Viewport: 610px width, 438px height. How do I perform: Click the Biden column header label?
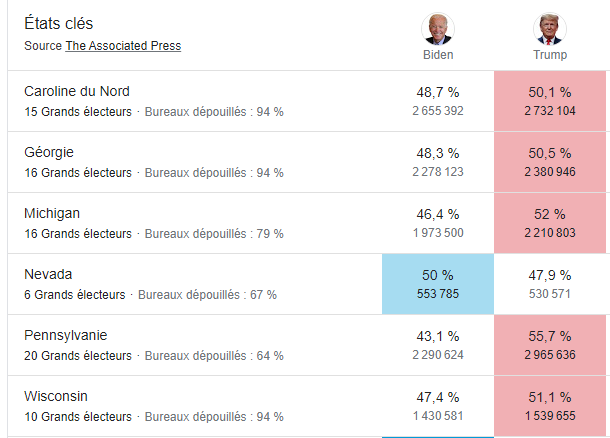click(438, 55)
